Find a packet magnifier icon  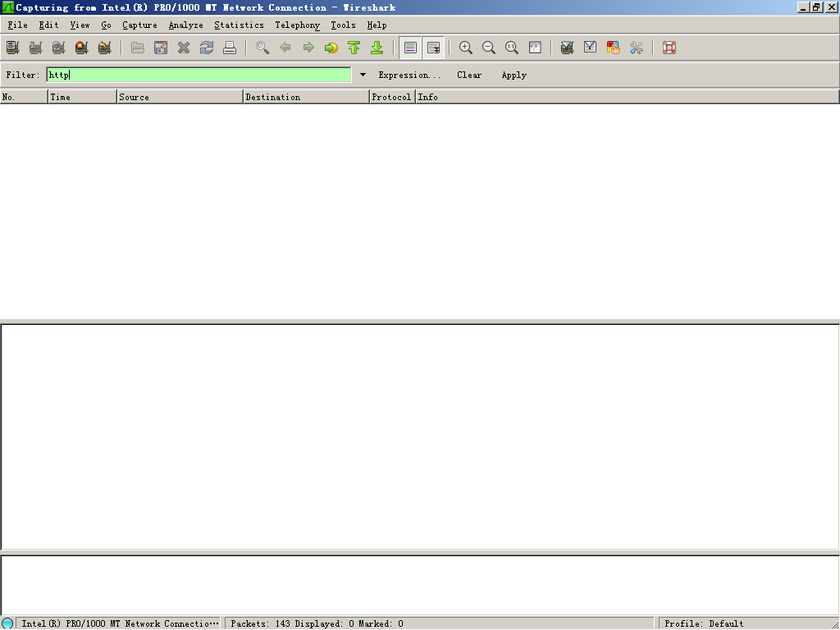(x=262, y=48)
